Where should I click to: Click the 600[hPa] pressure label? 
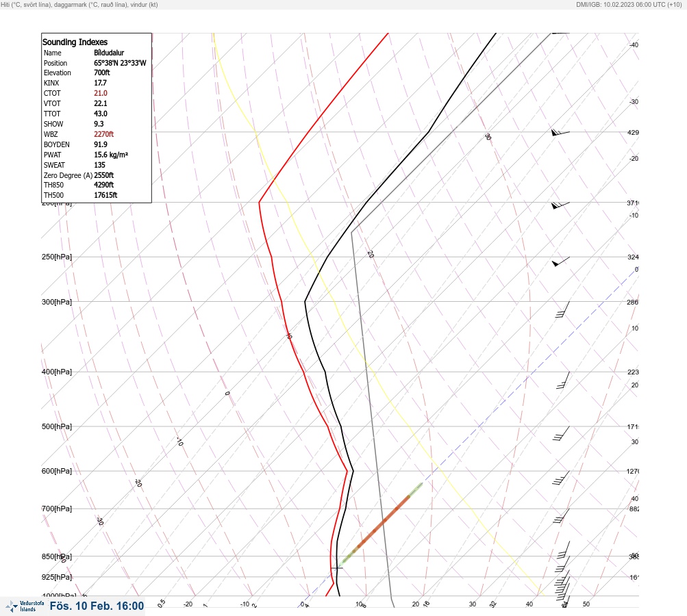coord(57,471)
